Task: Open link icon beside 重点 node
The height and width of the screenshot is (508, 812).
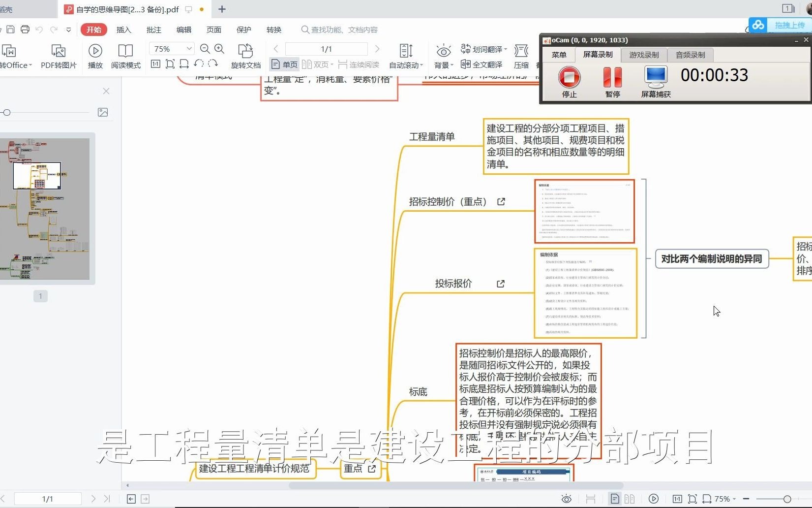Action: [x=372, y=469]
